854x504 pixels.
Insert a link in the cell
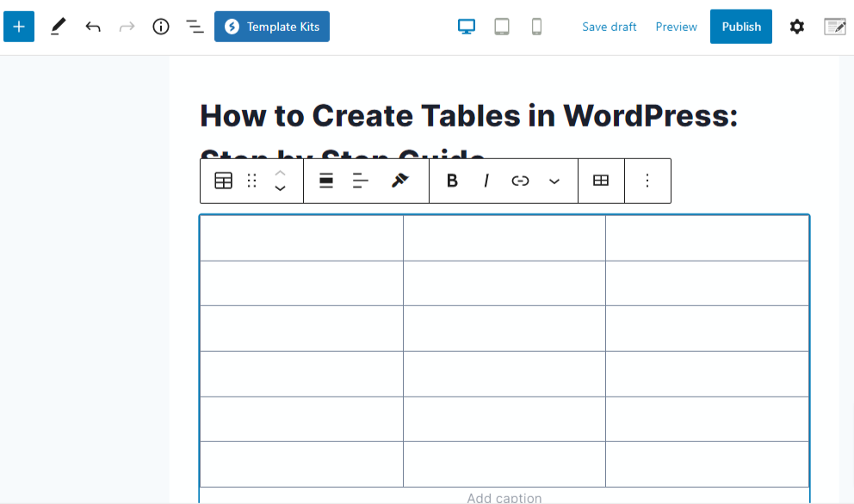click(x=520, y=181)
